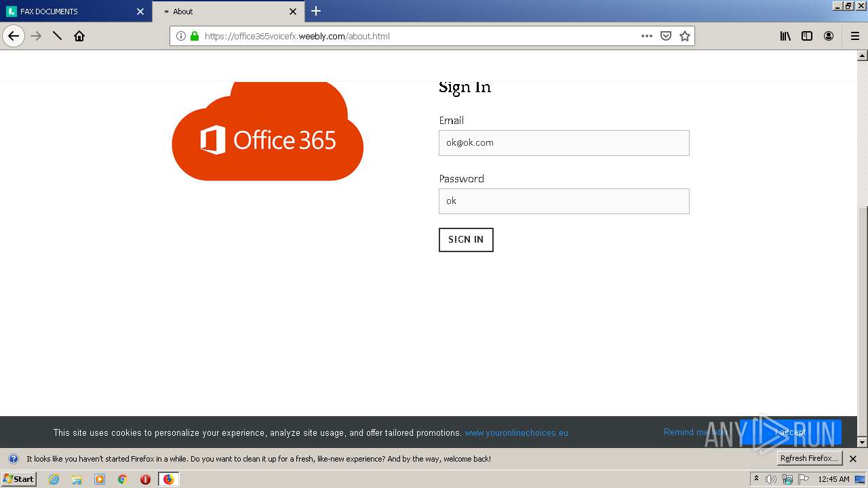Click the Email field label
Screen dimensions: 868x488
coord(451,121)
